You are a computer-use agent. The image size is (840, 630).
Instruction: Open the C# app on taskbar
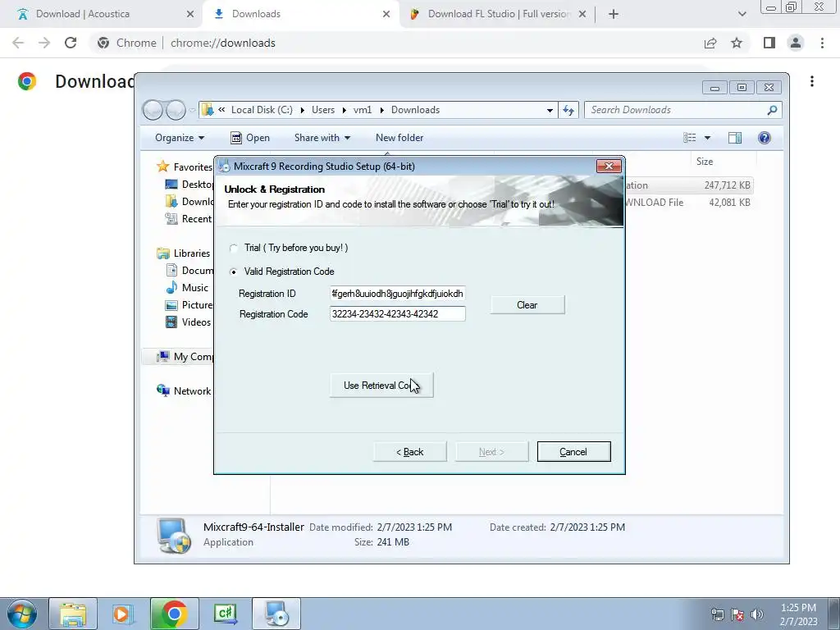pyautogui.click(x=225, y=614)
